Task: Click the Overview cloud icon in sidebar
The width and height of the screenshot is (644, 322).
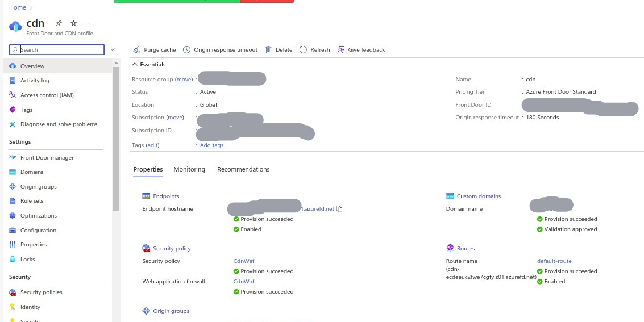Action: 13,66
